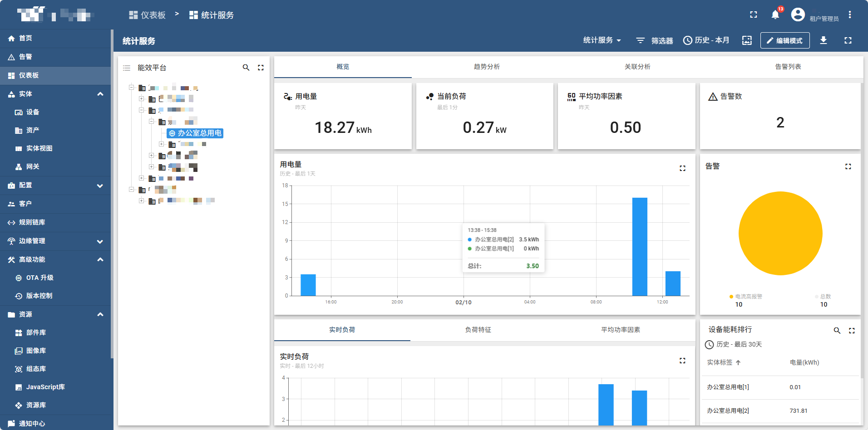Open 资源库 in the sidebar
868x430 pixels.
pyautogui.click(x=55, y=405)
